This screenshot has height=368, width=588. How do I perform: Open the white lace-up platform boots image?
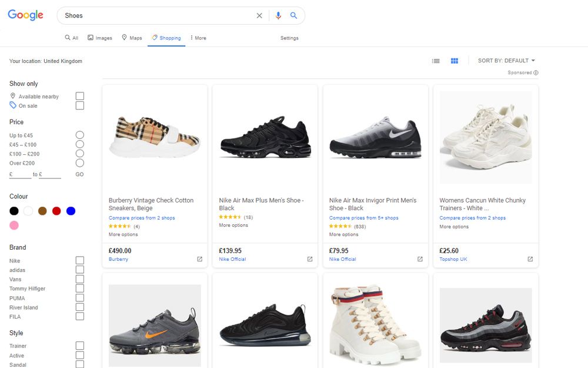click(x=375, y=325)
